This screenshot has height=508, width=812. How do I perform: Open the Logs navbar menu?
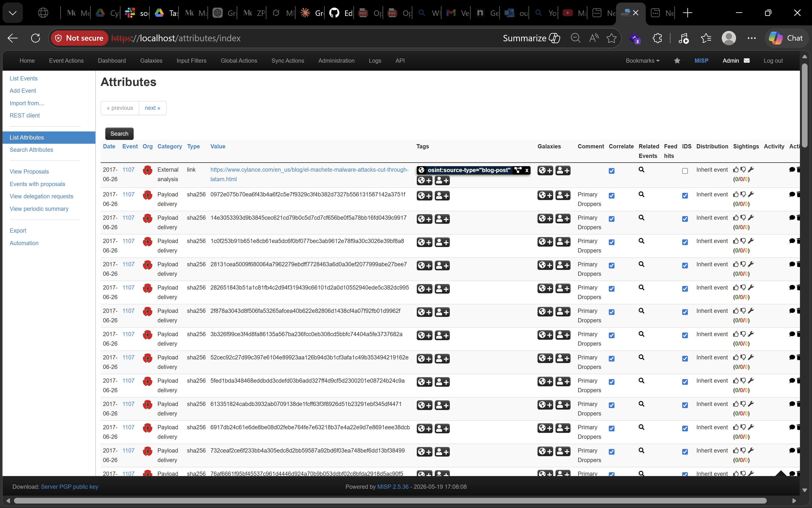375,61
